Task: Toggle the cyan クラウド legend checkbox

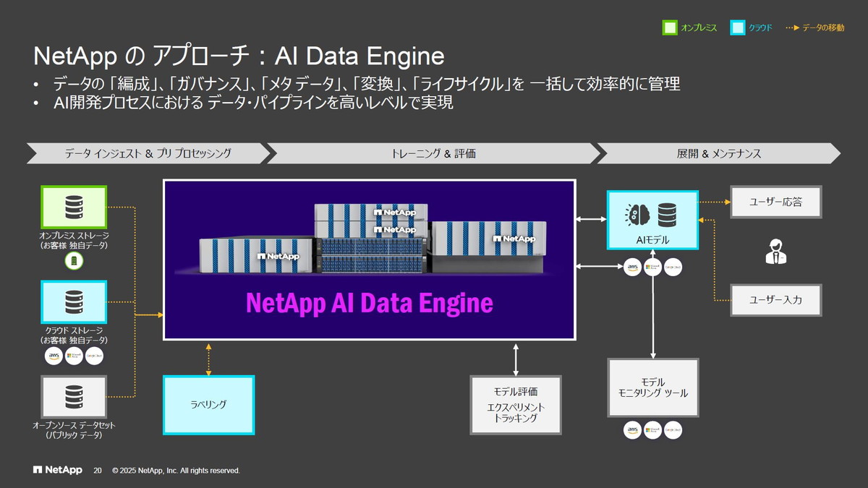Action: click(736, 27)
